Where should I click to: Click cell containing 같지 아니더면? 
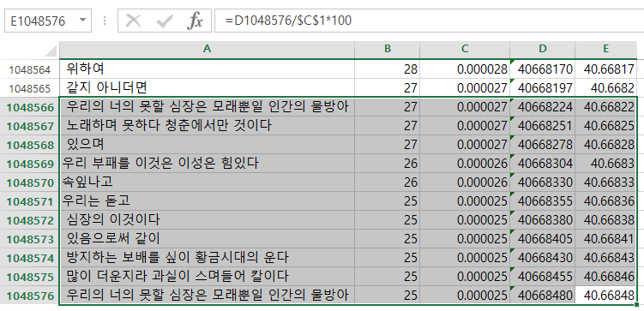(207, 87)
